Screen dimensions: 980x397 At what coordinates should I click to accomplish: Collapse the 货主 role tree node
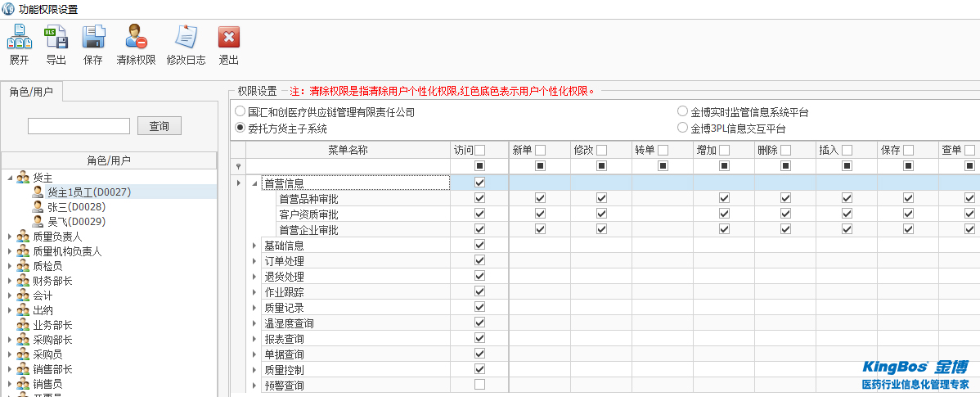pyautogui.click(x=10, y=178)
